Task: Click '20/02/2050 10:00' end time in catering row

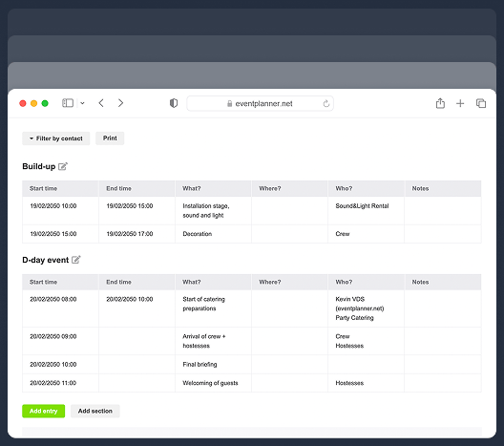Action: 130,299
